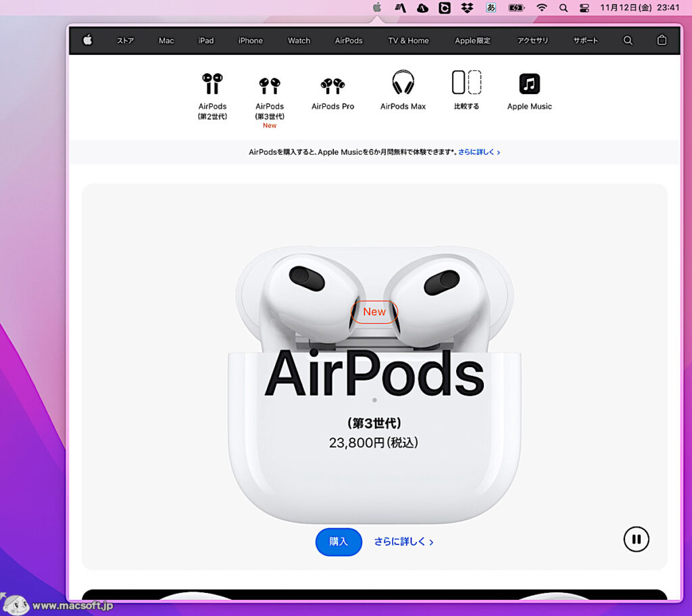Viewport: 692px width, 616px height.
Task: Pause the AirPods hero animation
Action: pos(636,539)
